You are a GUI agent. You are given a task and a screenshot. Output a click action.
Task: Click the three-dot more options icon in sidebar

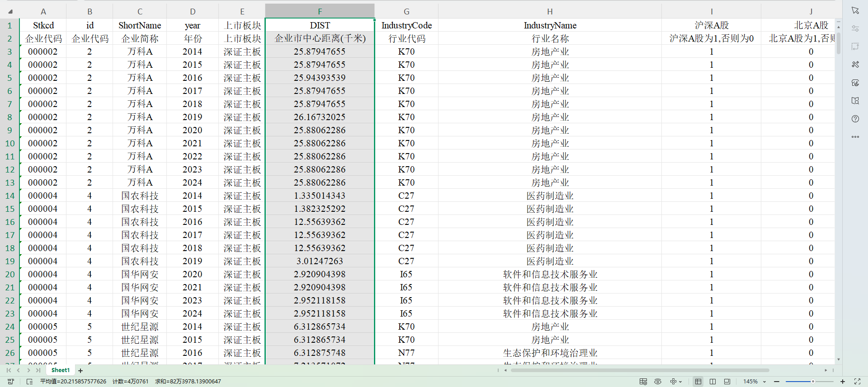tap(855, 137)
